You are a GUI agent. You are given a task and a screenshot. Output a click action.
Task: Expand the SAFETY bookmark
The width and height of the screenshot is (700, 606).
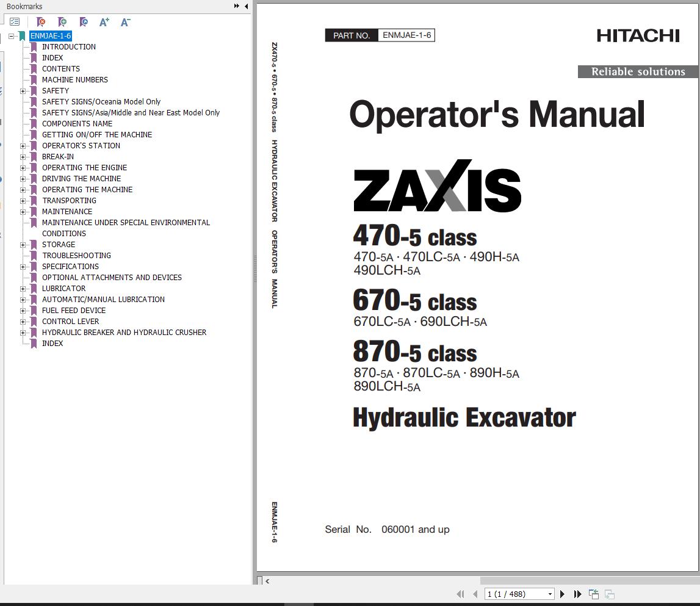[23, 91]
